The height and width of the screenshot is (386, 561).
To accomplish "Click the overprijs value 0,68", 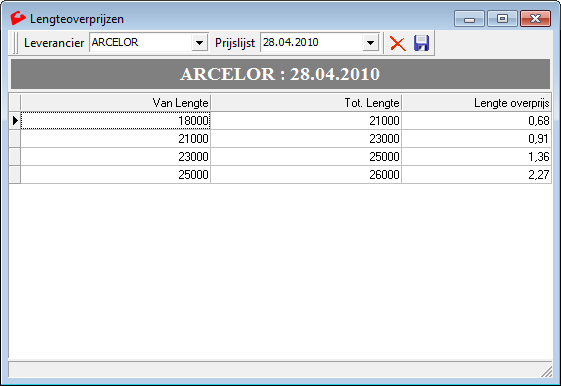I will 476,121.
